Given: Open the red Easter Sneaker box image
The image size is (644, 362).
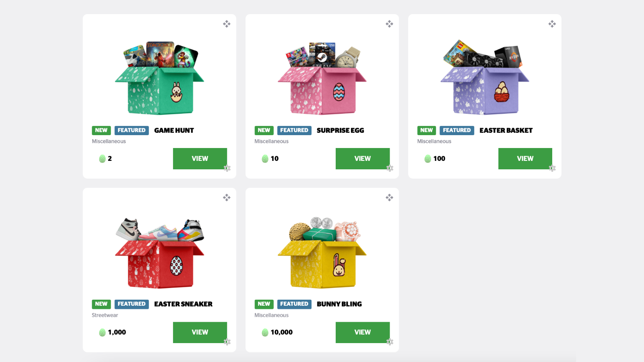Looking at the screenshot, I should 160,253.
